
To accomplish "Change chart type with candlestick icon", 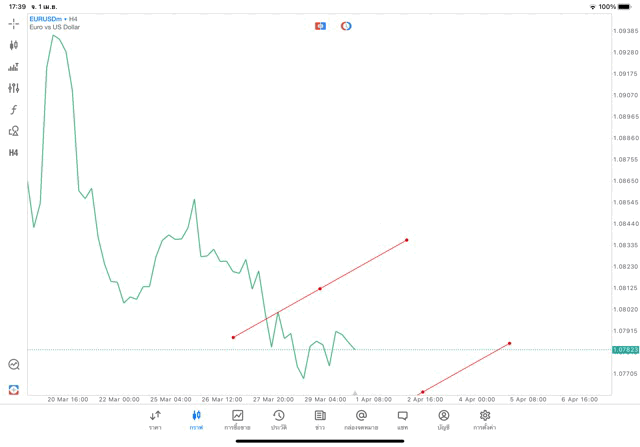I will pos(14,45).
